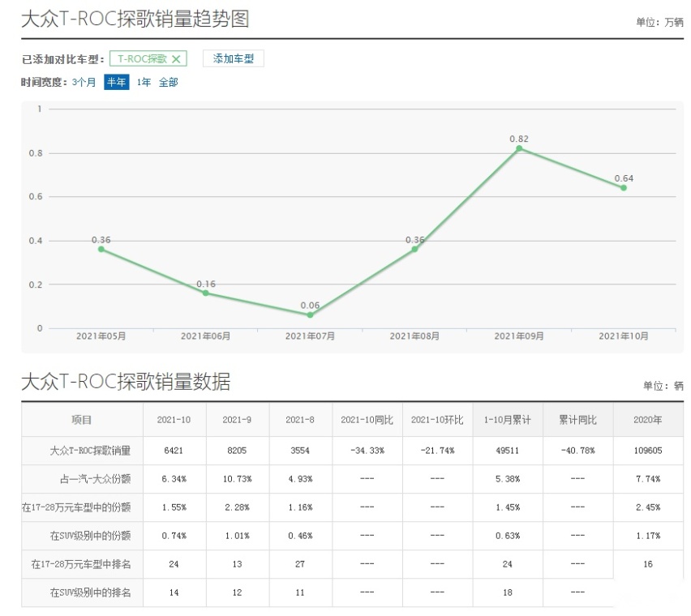Click the 4.93% share cell
The width and height of the screenshot is (691, 616).
[299, 479]
